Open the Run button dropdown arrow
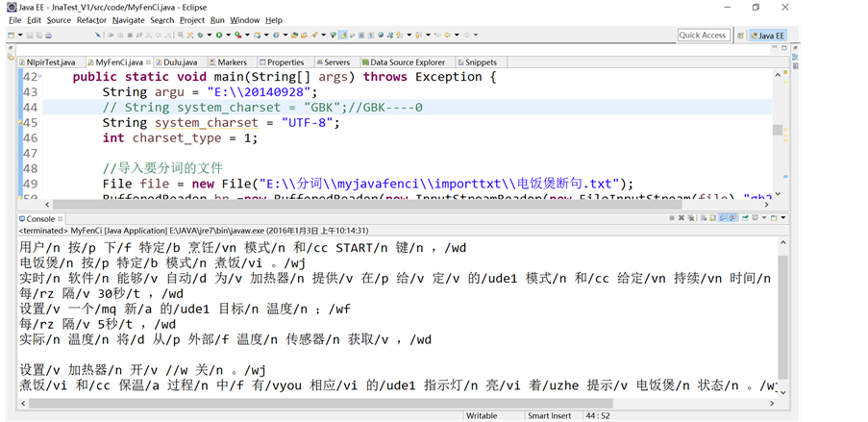The width and height of the screenshot is (868, 422). 227,36
